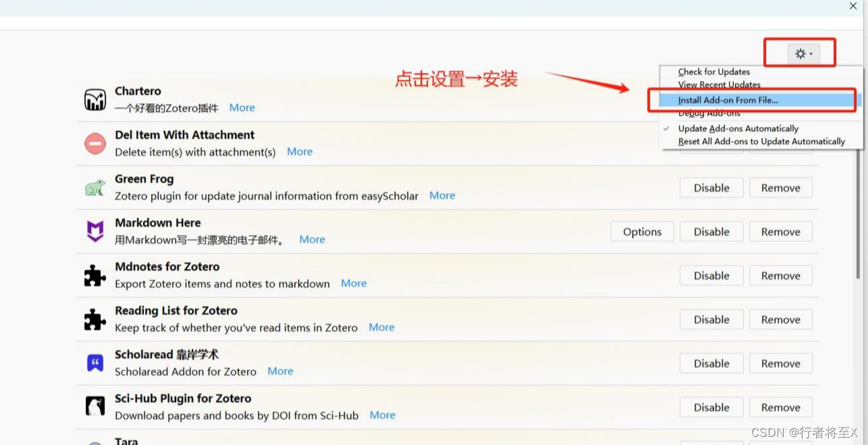Open More link for Chartero
This screenshot has width=868, height=445.
(242, 107)
